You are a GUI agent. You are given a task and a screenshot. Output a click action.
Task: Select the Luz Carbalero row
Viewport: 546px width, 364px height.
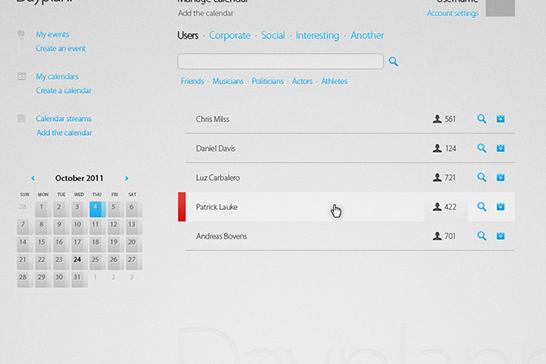point(350,177)
